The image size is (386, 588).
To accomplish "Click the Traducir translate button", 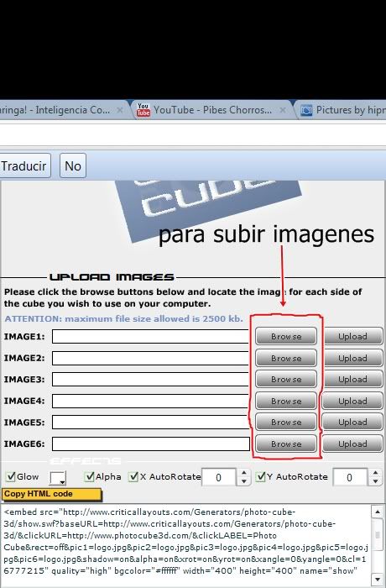I will 24,165.
